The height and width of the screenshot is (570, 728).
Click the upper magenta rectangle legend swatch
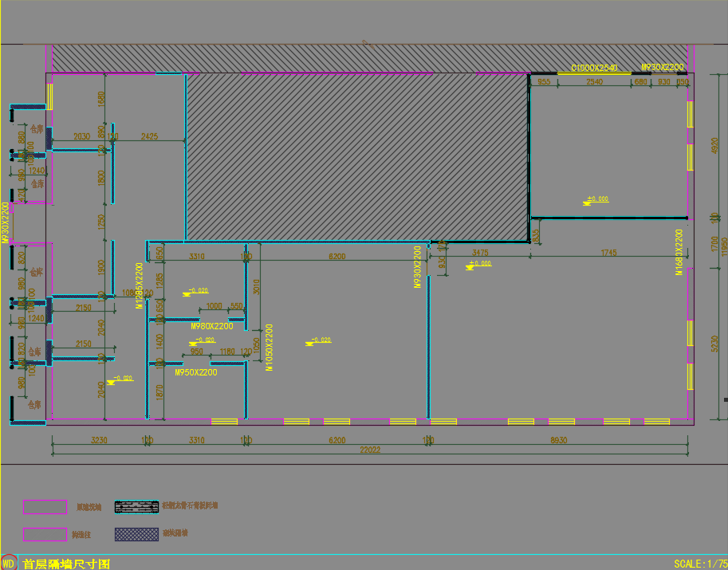tap(45, 507)
